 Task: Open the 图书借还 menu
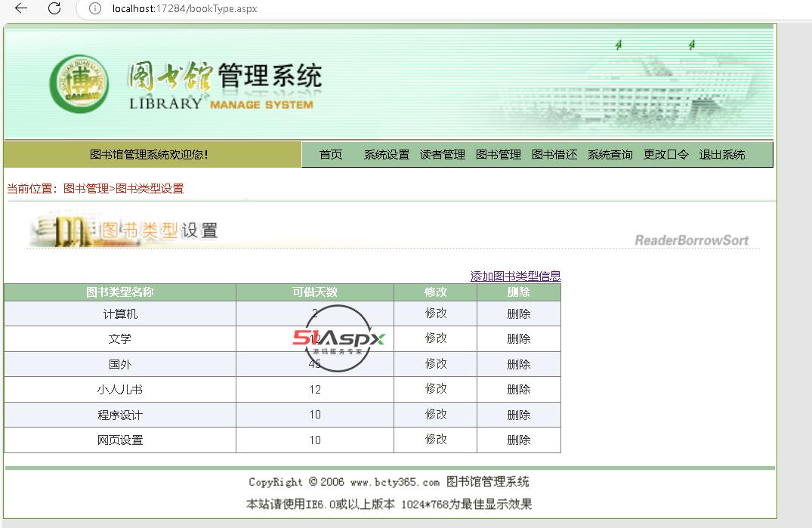tap(554, 155)
